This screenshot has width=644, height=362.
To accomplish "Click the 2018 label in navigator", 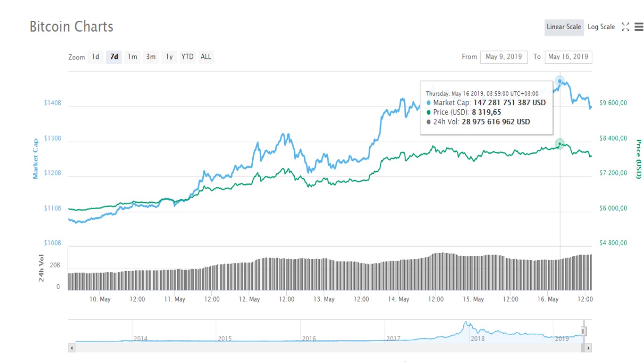I will click(478, 338).
